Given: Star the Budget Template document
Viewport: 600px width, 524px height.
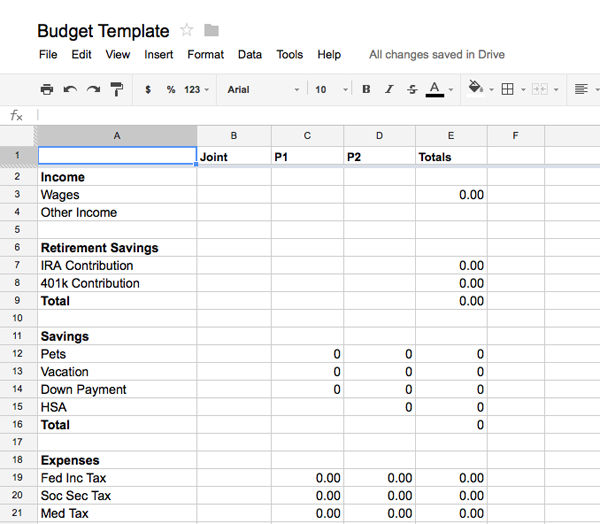Looking at the screenshot, I should click(x=187, y=30).
